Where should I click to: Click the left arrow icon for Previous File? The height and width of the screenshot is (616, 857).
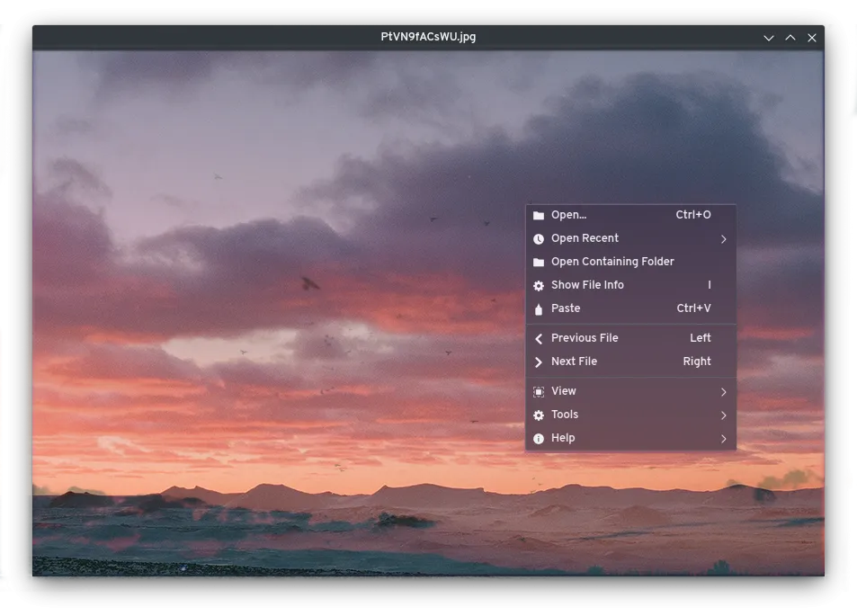point(539,339)
